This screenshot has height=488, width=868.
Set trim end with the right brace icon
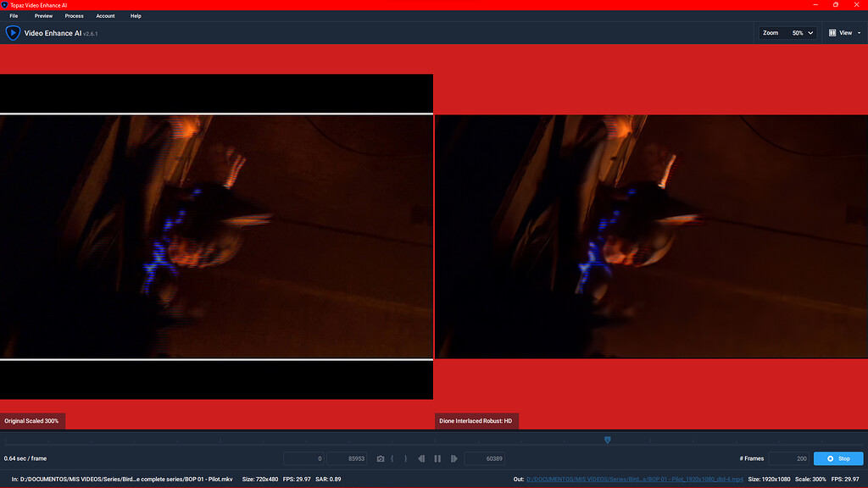click(x=403, y=458)
